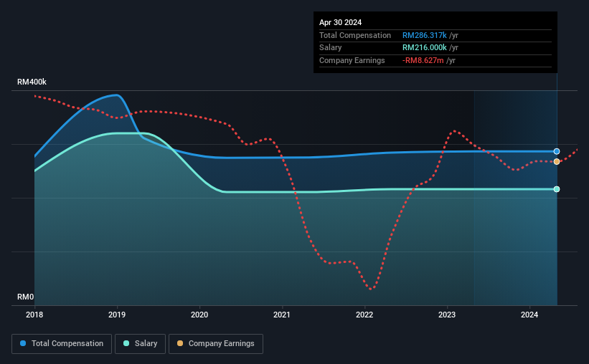Click the 2024 x-axis label
The image size is (589, 364).
[529, 315]
